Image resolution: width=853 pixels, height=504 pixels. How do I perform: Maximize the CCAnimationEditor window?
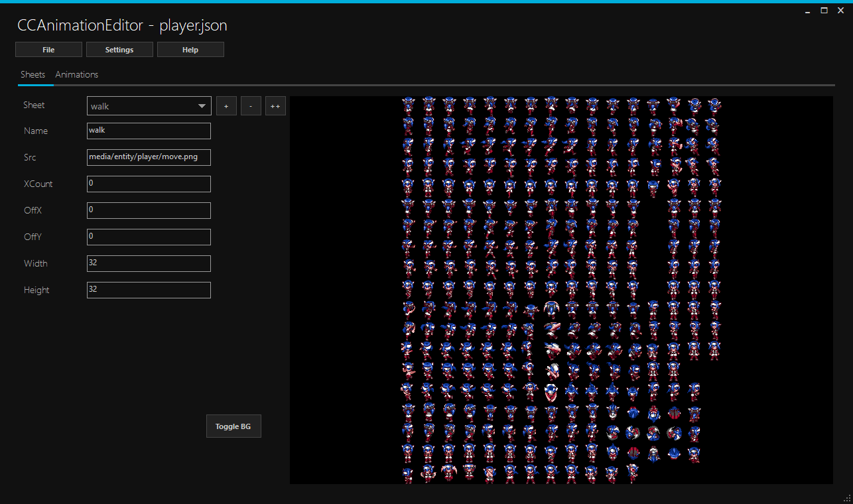coord(824,11)
